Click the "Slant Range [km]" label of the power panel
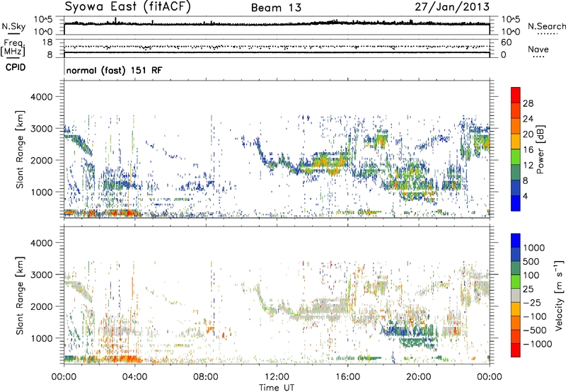566x392 pixels. (20, 149)
